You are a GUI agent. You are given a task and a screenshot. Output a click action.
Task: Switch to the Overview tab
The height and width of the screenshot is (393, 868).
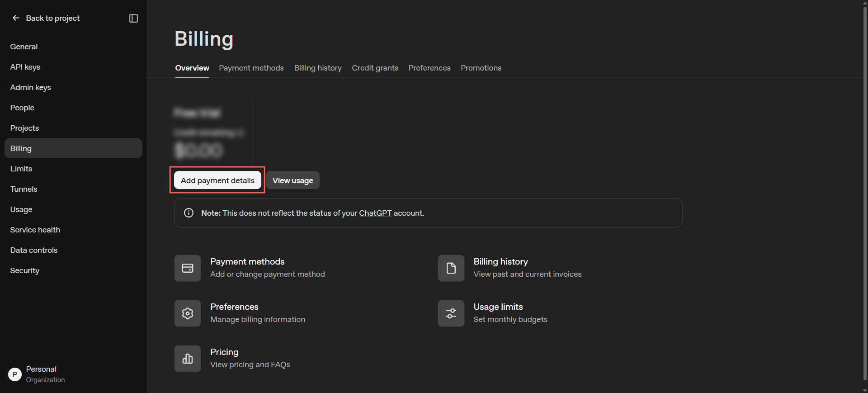(x=192, y=68)
